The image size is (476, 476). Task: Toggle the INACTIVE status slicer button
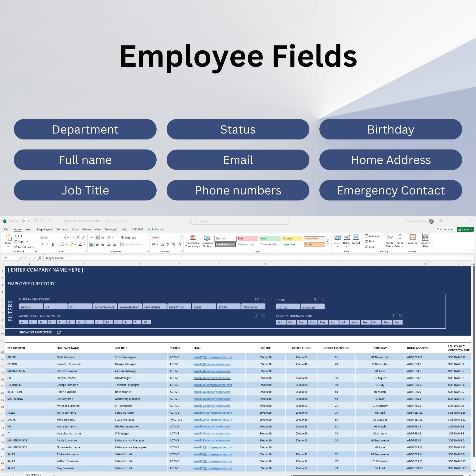click(312, 307)
